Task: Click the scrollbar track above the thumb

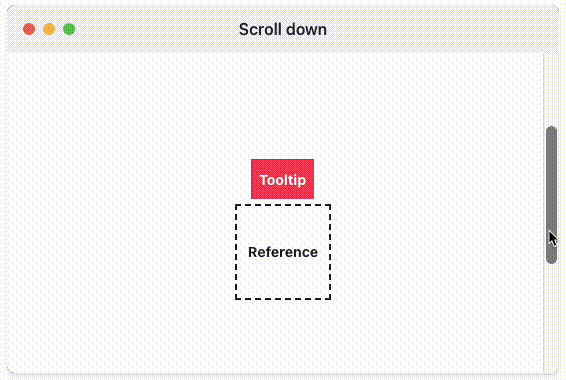Action: click(x=551, y=89)
